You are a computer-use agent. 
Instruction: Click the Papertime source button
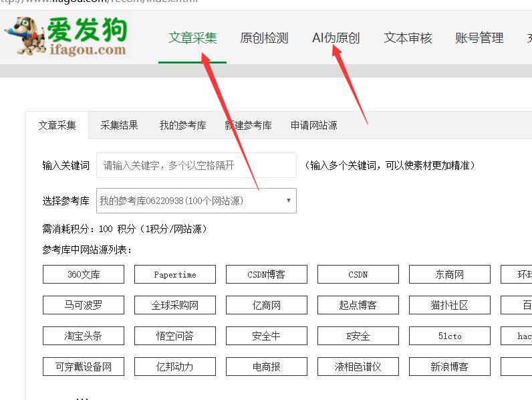click(175, 274)
